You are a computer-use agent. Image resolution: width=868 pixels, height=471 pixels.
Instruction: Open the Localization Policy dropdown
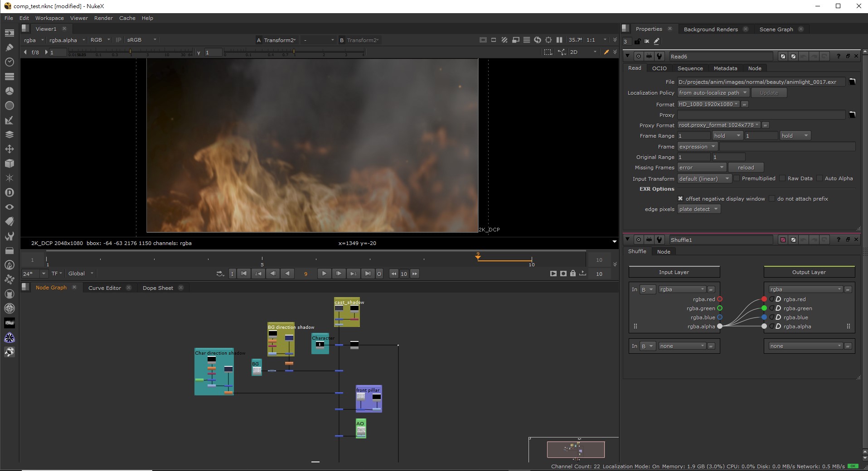coord(713,93)
